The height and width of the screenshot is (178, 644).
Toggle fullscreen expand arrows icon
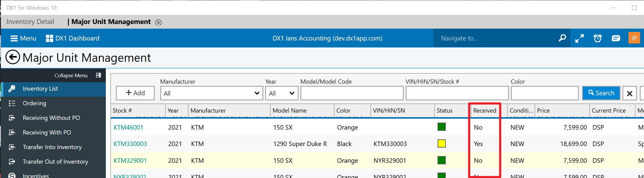coord(580,38)
